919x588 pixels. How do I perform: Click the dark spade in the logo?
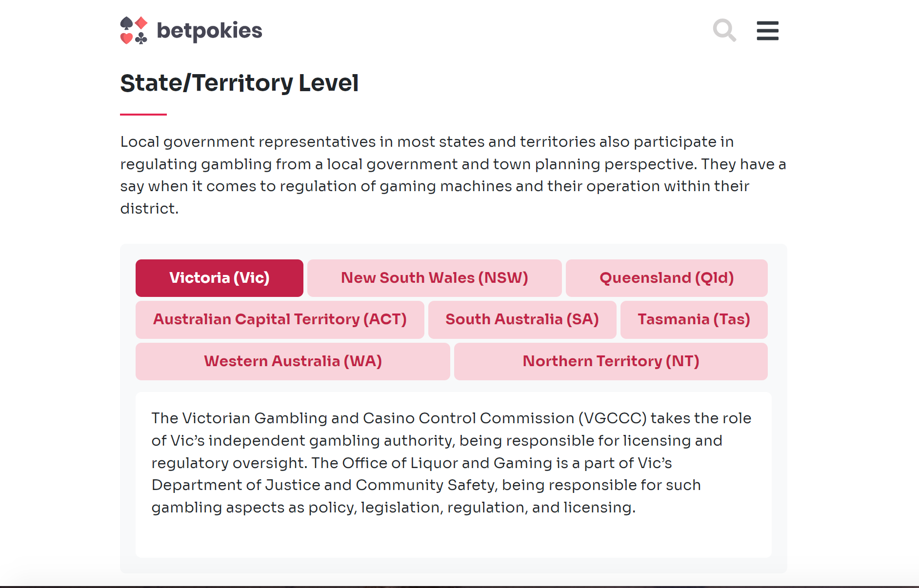[126, 23]
